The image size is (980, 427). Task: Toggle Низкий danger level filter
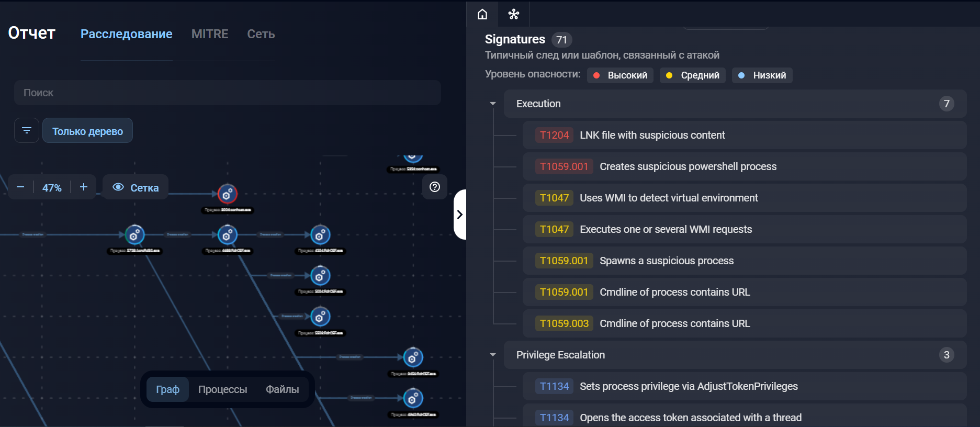click(x=762, y=75)
